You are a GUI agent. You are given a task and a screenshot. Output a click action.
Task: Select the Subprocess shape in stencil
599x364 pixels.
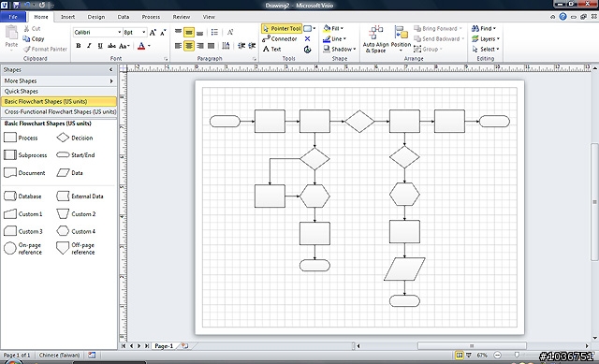tap(25, 155)
